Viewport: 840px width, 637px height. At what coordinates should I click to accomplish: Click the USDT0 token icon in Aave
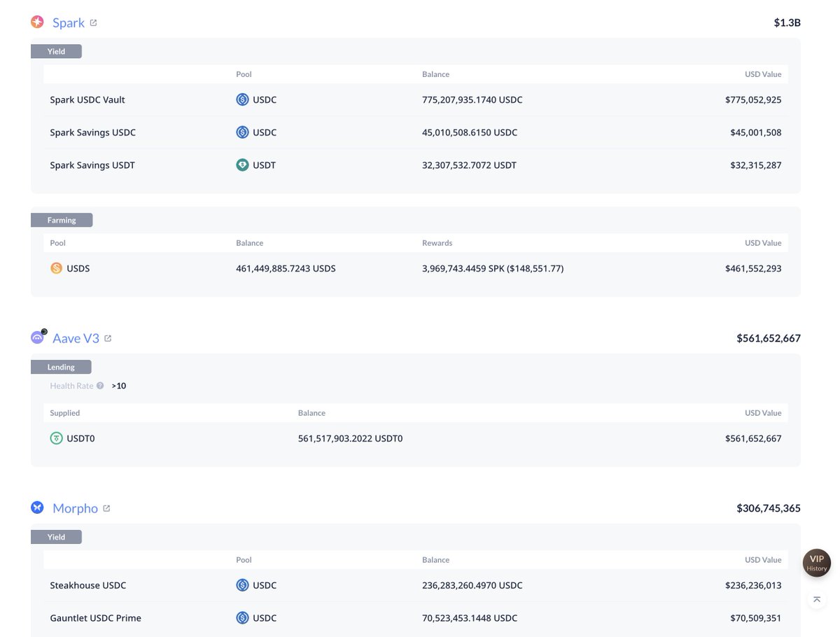pos(57,438)
